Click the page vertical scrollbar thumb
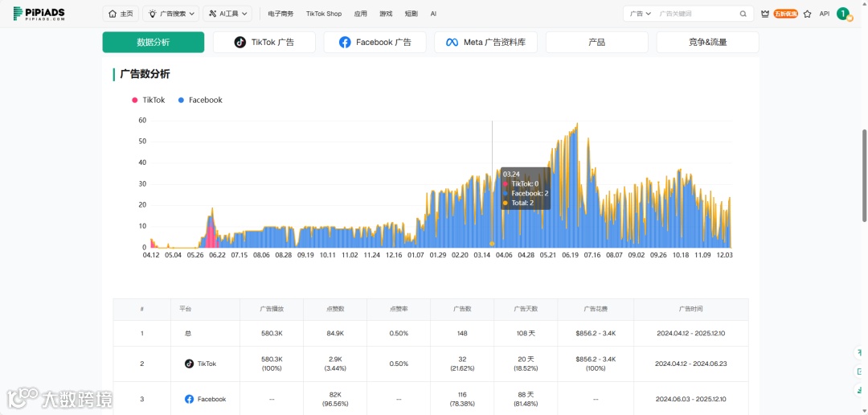The height and width of the screenshot is (415, 868). point(865,175)
